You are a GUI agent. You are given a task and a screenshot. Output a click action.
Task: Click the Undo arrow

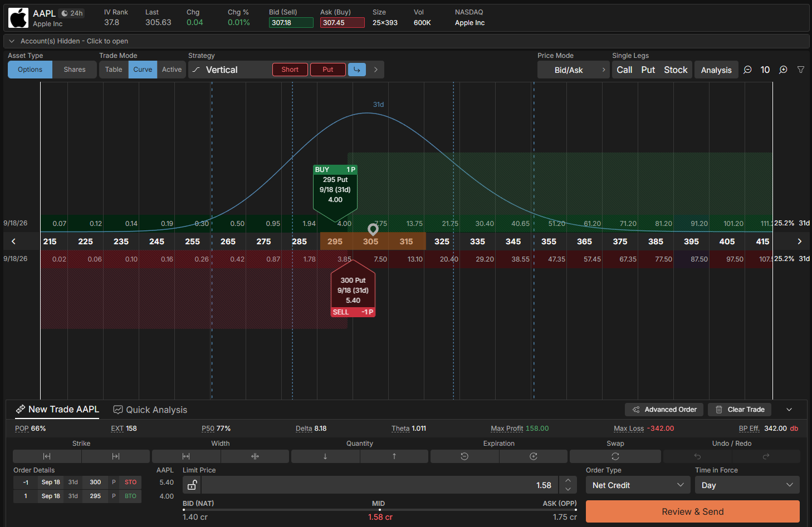click(x=697, y=456)
